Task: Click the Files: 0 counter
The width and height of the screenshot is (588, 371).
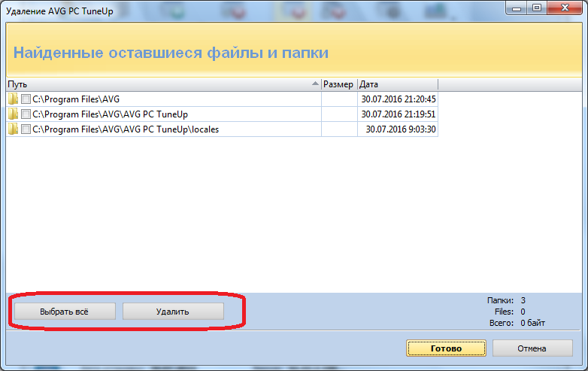Action: point(510,312)
